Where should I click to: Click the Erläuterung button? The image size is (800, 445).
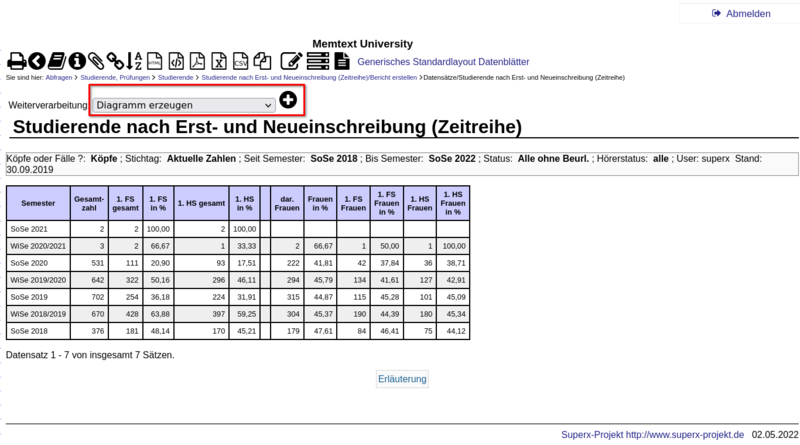pos(402,379)
